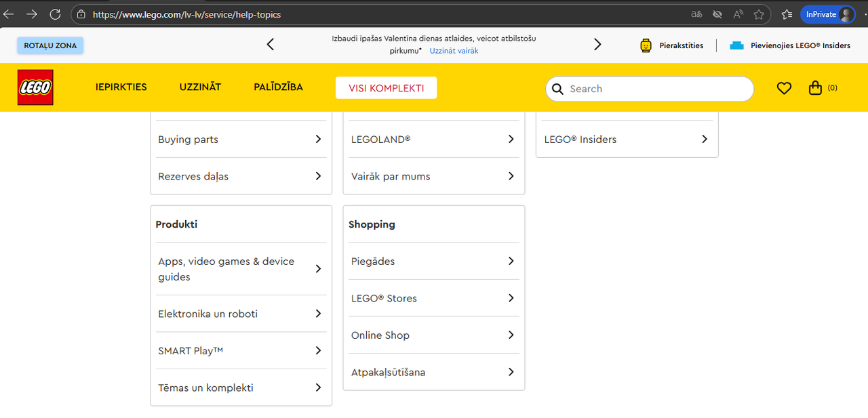868x418 pixels.
Task: Expand LEGO® Stores row chevron
Action: click(x=511, y=298)
